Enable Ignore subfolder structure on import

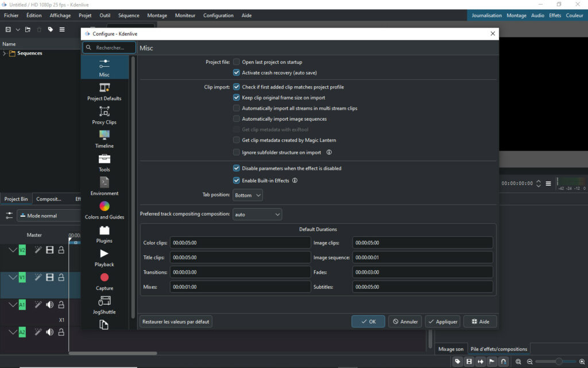[x=236, y=152]
